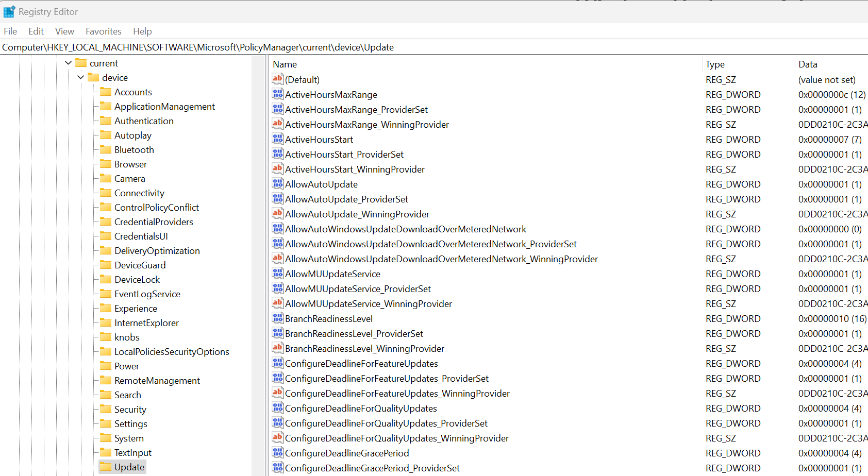
Task: Click the Bluetooth folder icon in tree
Action: coord(106,149)
